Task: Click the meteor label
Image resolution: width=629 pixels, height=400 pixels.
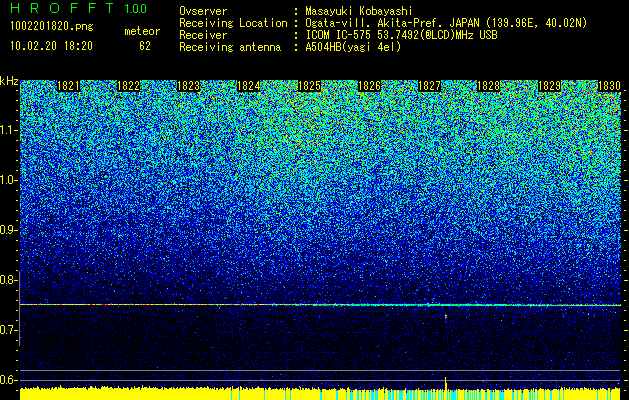Action: point(142,31)
